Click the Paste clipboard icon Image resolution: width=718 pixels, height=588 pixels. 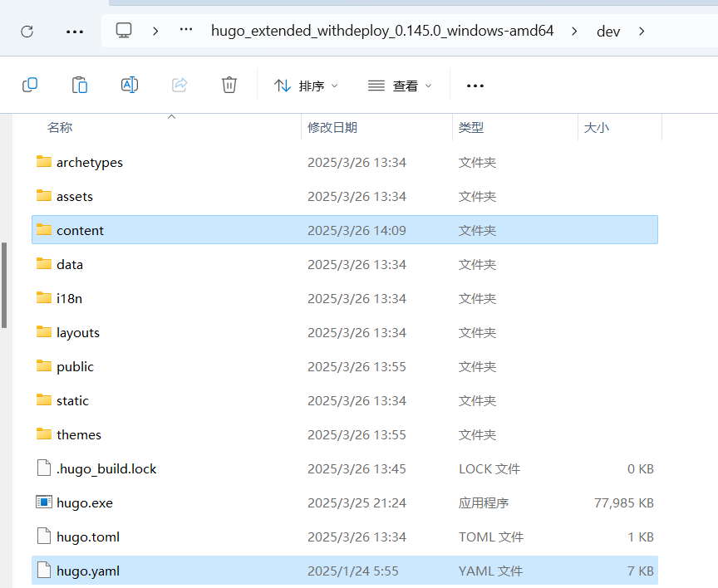tap(80, 85)
